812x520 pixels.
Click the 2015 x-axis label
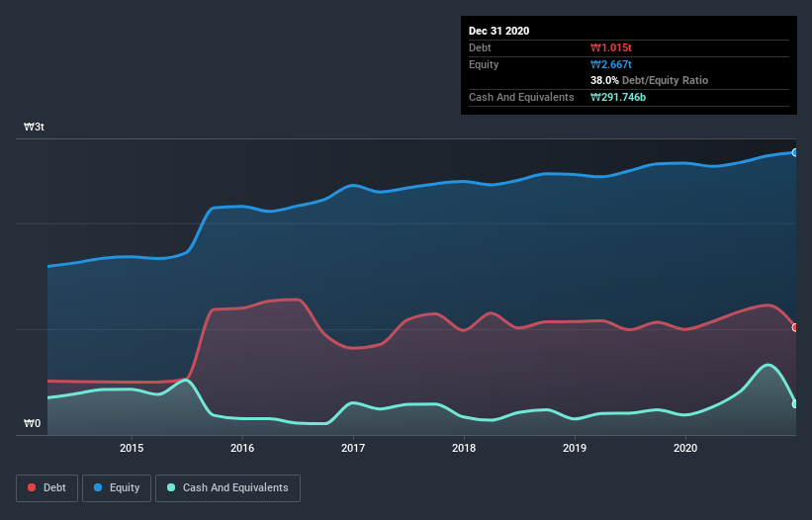pyautogui.click(x=132, y=448)
